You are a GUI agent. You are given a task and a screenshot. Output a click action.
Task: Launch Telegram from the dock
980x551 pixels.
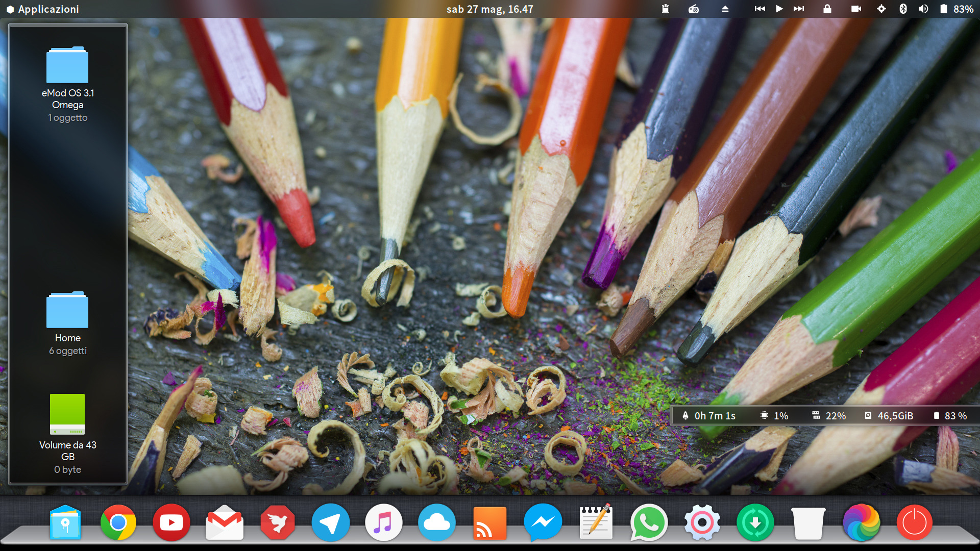(331, 522)
